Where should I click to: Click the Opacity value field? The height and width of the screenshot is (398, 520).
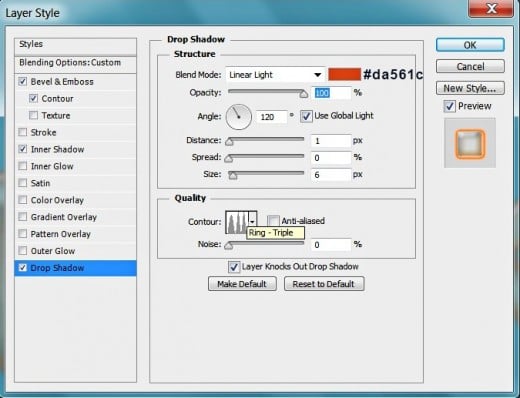tap(331, 93)
